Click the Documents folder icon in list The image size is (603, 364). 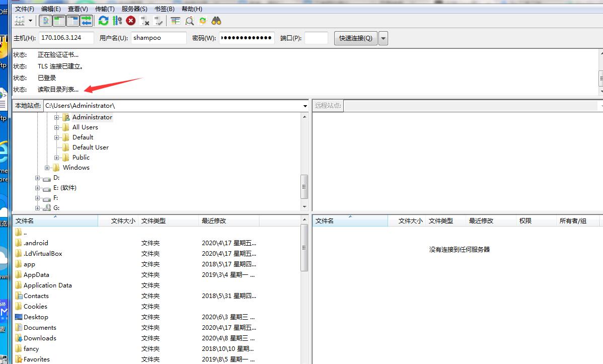pos(19,327)
